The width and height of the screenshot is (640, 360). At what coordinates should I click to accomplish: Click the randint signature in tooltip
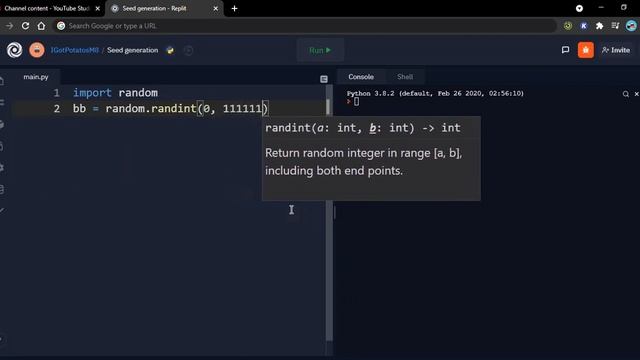pyautogui.click(x=362, y=128)
